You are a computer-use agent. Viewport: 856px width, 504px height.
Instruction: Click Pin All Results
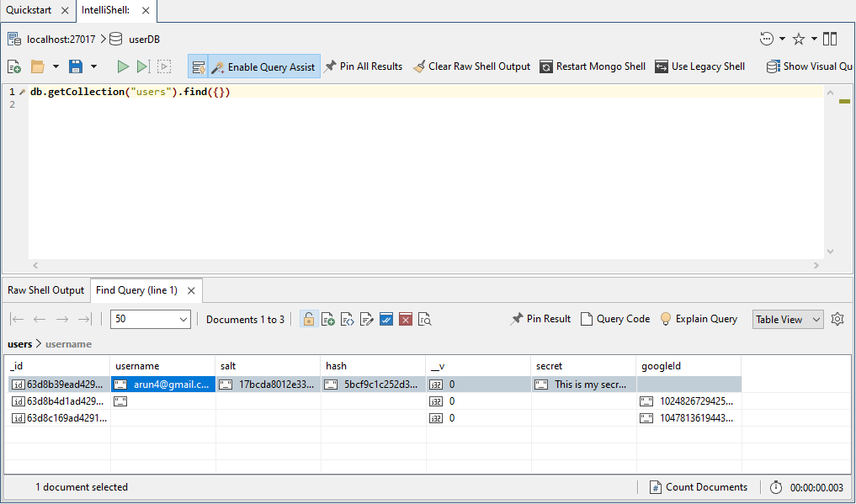pos(364,66)
